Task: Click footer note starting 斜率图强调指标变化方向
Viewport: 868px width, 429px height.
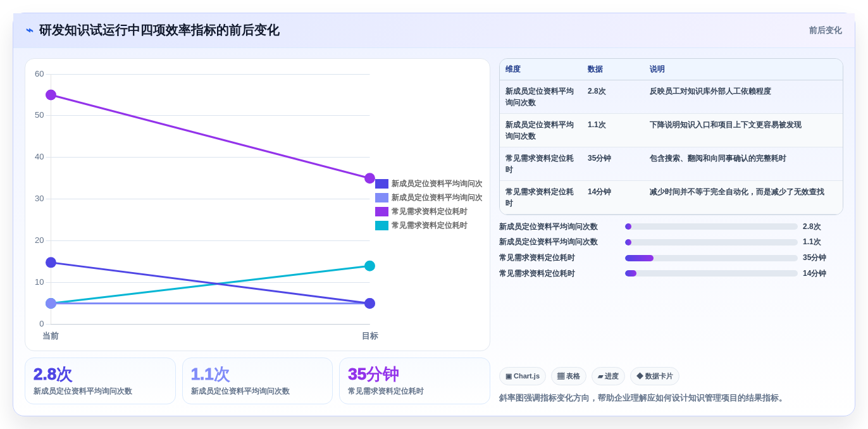Action: [x=643, y=398]
